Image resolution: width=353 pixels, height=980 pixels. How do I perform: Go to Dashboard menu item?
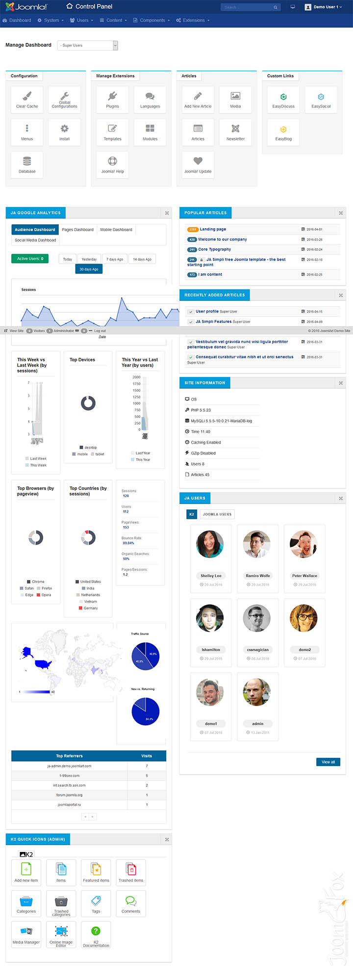coord(17,20)
